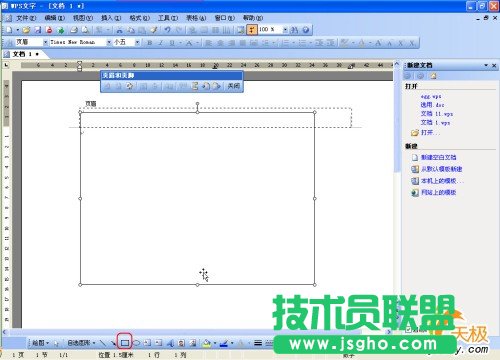The width and height of the screenshot is (500, 360).
Task: Click 从默认模板新建 link
Action: pyautogui.click(x=442, y=169)
